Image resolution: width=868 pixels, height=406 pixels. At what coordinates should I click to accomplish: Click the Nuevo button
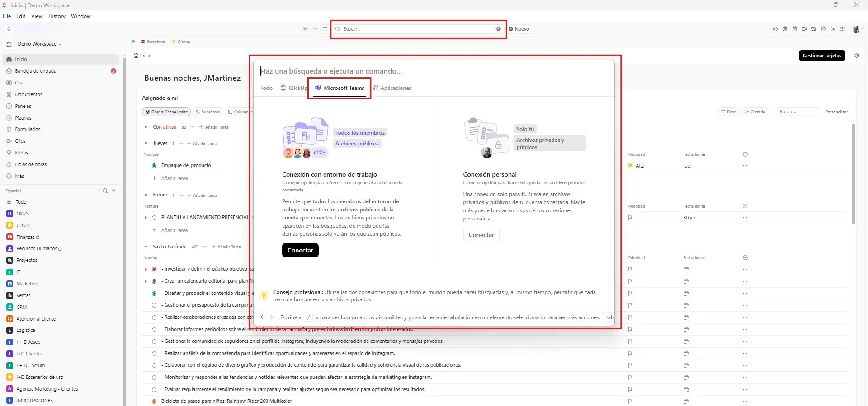(519, 29)
